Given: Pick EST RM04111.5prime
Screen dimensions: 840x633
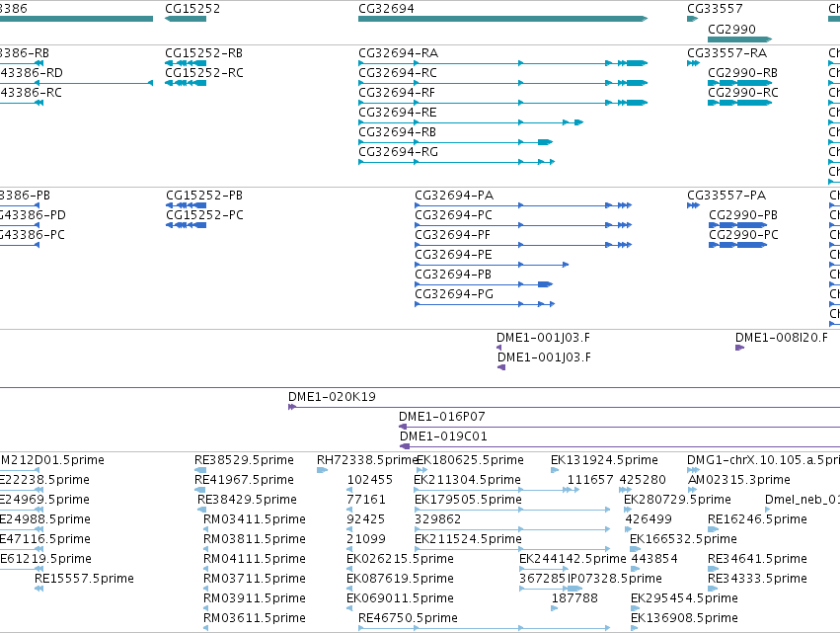Looking at the screenshot, I should tap(255, 560).
